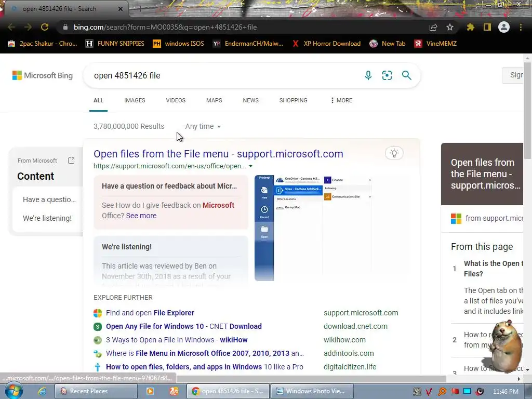Expand the arrow beside support.microsoft.com URL
The height and width of the screenshot is (399, 532).
(x=251, y=166)
